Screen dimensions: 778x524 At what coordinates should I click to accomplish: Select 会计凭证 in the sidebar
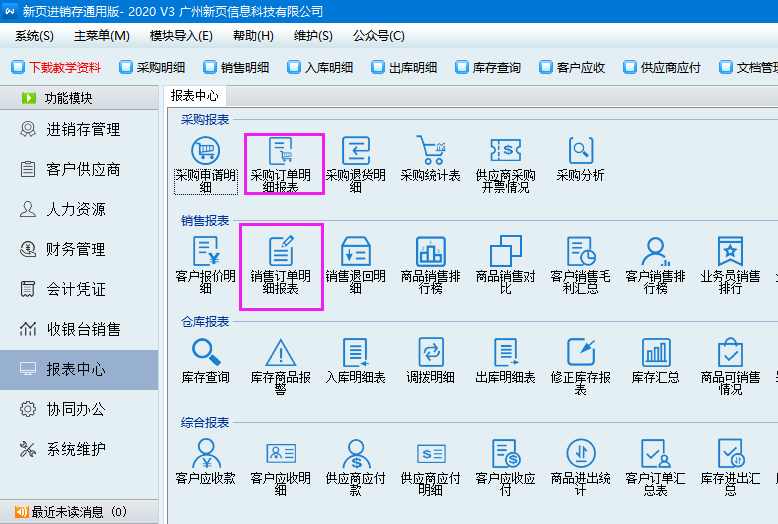tap(79, 289)
